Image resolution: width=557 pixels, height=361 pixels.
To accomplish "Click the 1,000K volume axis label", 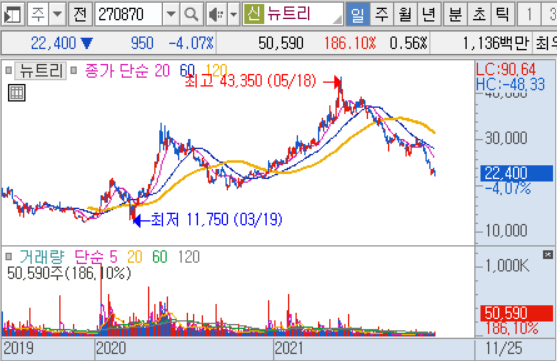I will [x=507, y=265].
